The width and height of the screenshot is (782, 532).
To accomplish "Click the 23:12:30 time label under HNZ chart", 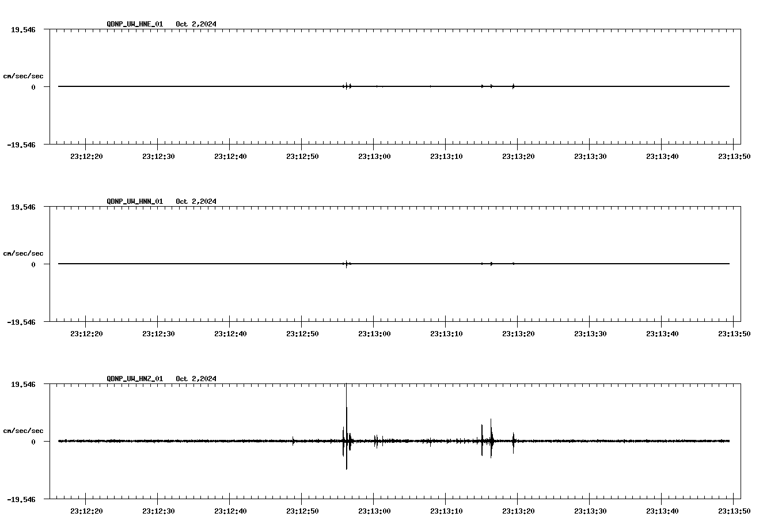I will (158, 511).
